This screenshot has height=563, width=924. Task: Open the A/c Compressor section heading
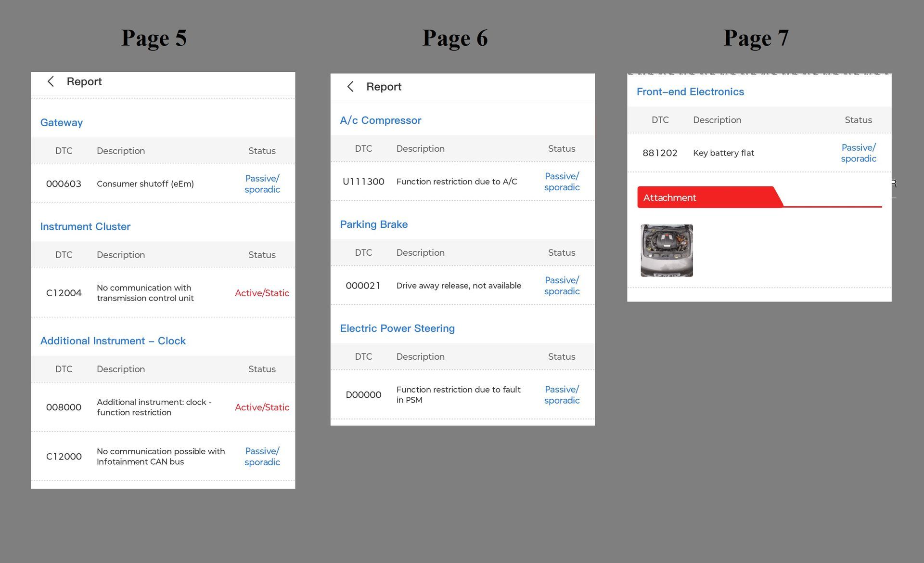[381, 120]
